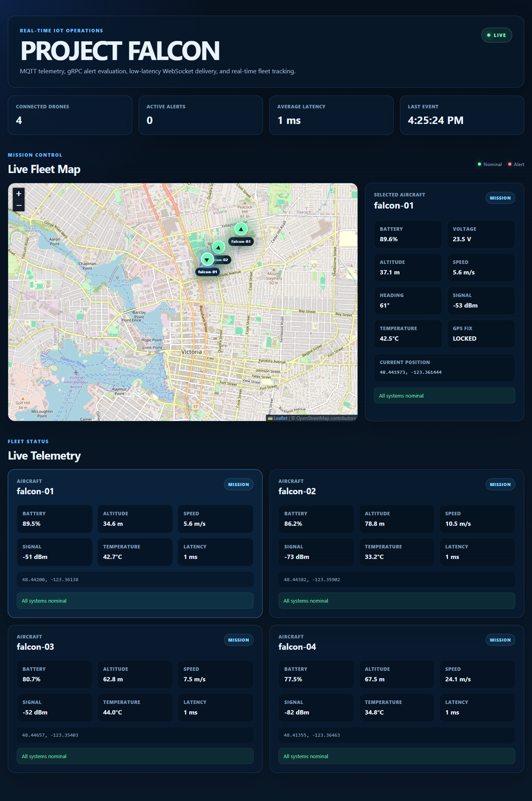532x801 pixels.
Task: Click the LIVE status badge
Action: (497, 35)
